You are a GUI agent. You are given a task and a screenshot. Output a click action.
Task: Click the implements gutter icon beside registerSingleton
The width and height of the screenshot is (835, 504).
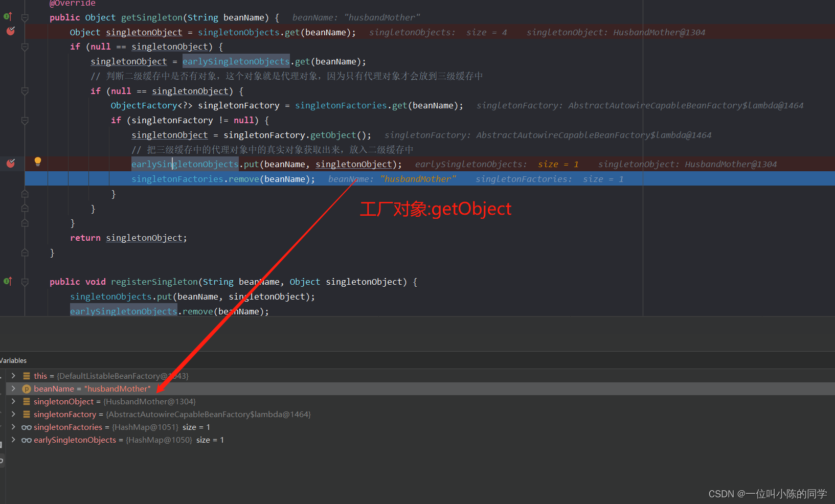click(x=8, y=281)
